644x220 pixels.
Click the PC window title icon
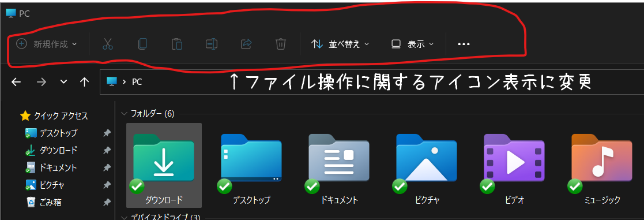click(x=11, y=13)
